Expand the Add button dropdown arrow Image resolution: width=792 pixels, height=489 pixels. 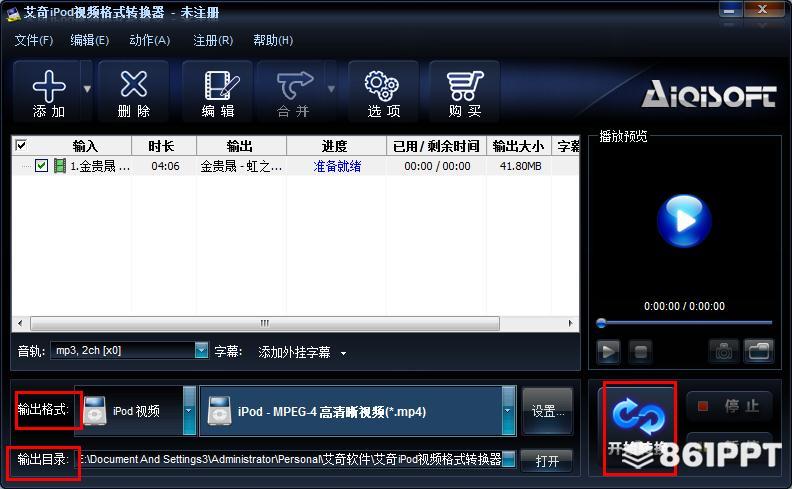(x=87, y=89)
